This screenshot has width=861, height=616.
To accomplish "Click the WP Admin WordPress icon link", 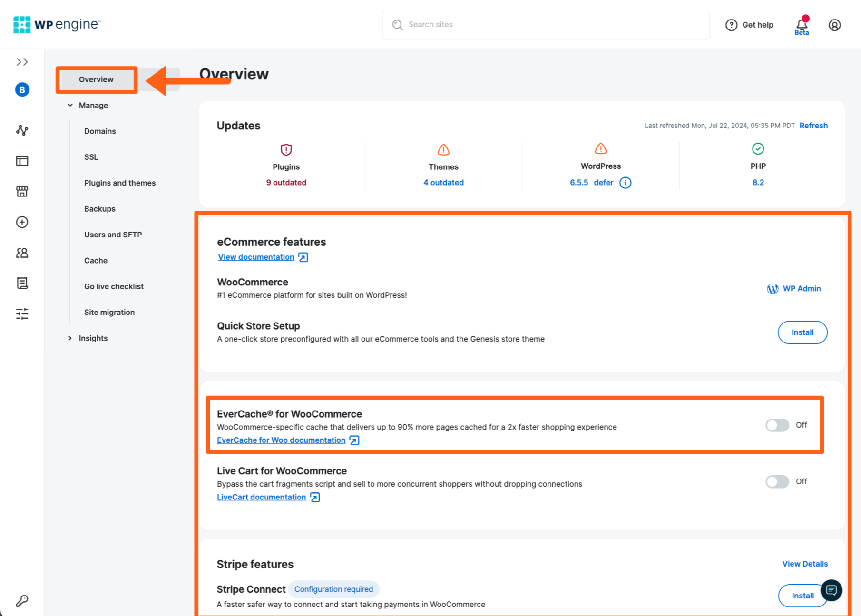I will pyautogui.click(x=773, y=288).
